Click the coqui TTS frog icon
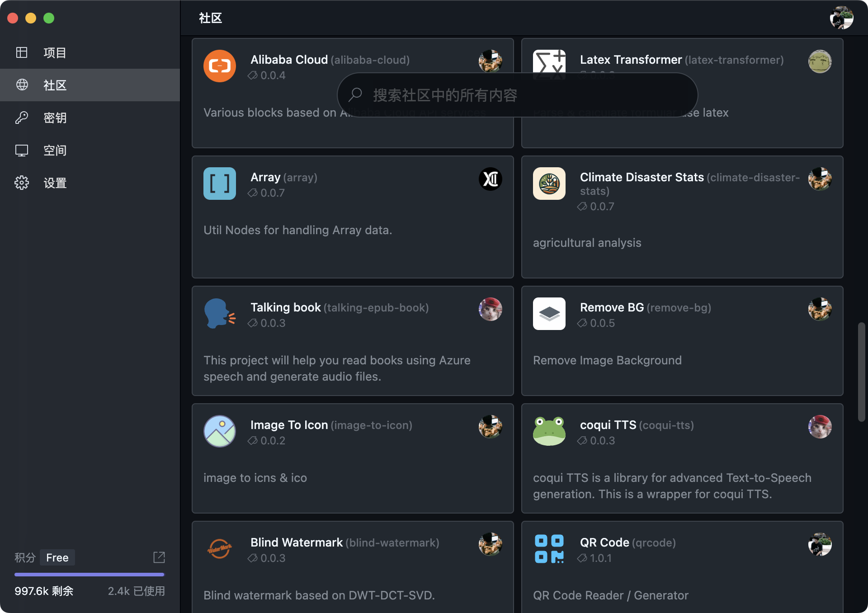Image resolution: width=868 pixels, height=613 pixels. [x=549, y=431]
